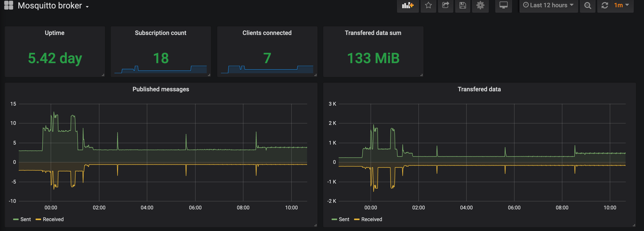Click the 3 K axis label in Transfered data

point(333,104)
